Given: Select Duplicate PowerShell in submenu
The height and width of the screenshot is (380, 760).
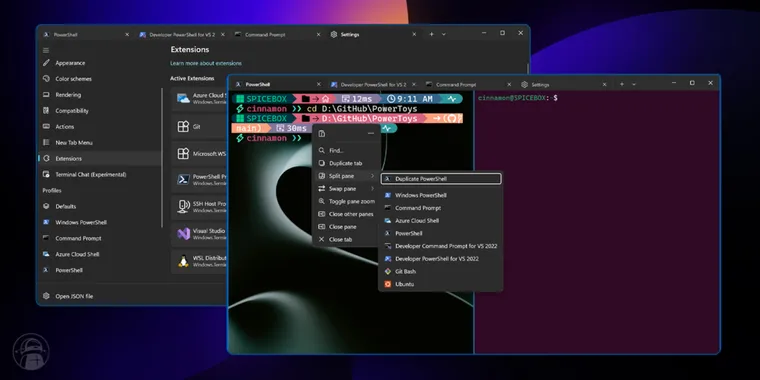Looking at the screenshot, I should (x=441, y=179).
